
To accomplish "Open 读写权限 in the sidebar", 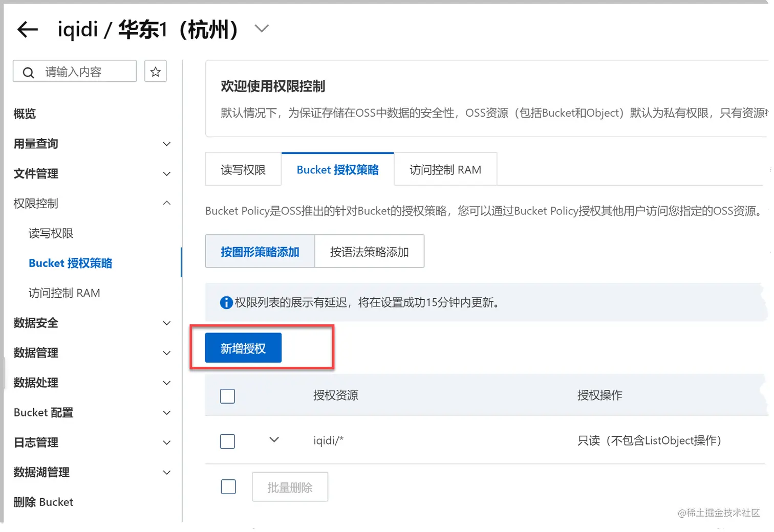I will pyautogui.click(x=51, y=233).
